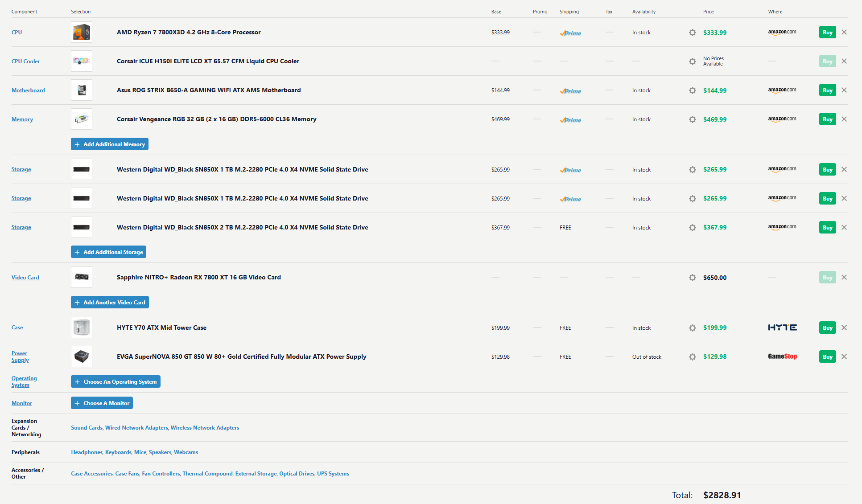Add Another Video Card to the build
Viewport: 862px width, 504px height.
click(x=110, y=302)
